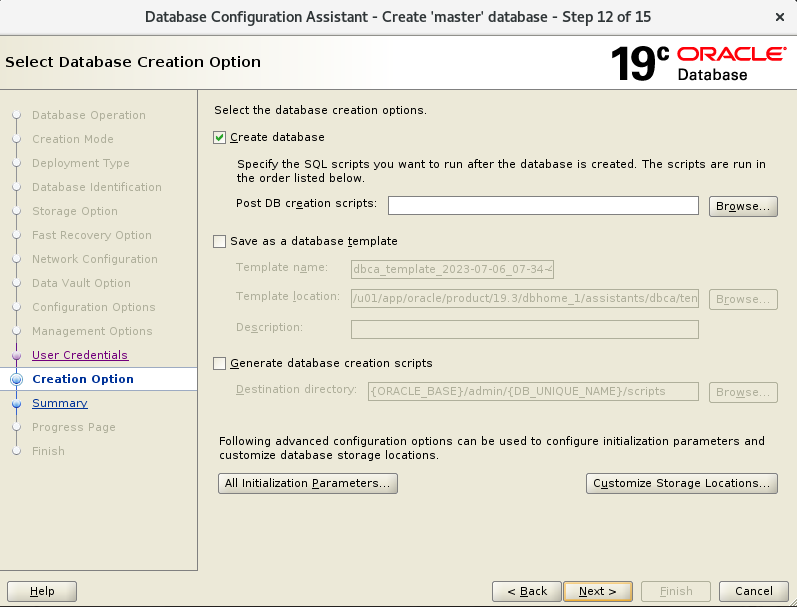Jump to User Credentials step
Screen dimensions: 797x607
[80, 355]
